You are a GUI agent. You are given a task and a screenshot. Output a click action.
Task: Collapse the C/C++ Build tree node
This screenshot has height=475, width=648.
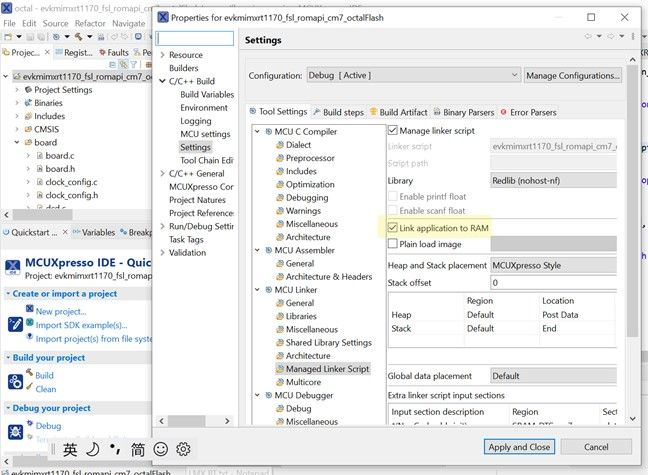162,81
